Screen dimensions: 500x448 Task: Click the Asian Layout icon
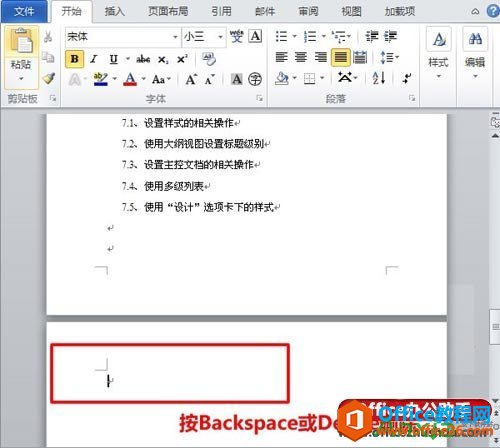(345, 78)
